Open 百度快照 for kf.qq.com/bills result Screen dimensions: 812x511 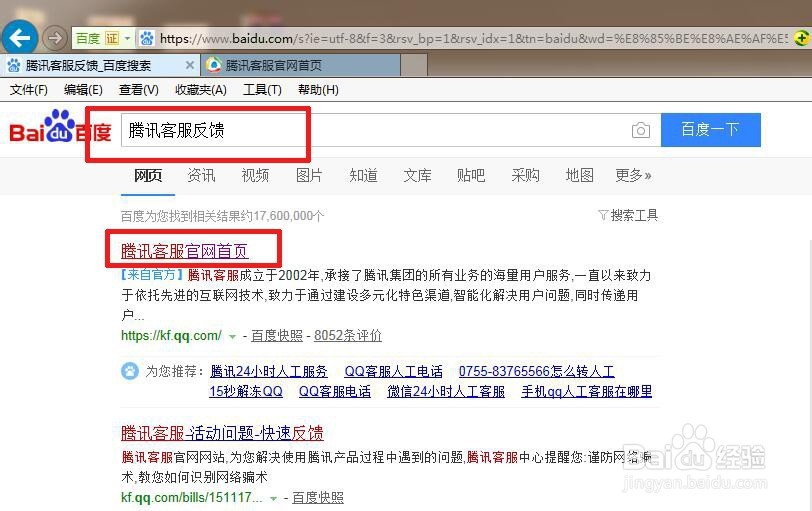[318, 498]
